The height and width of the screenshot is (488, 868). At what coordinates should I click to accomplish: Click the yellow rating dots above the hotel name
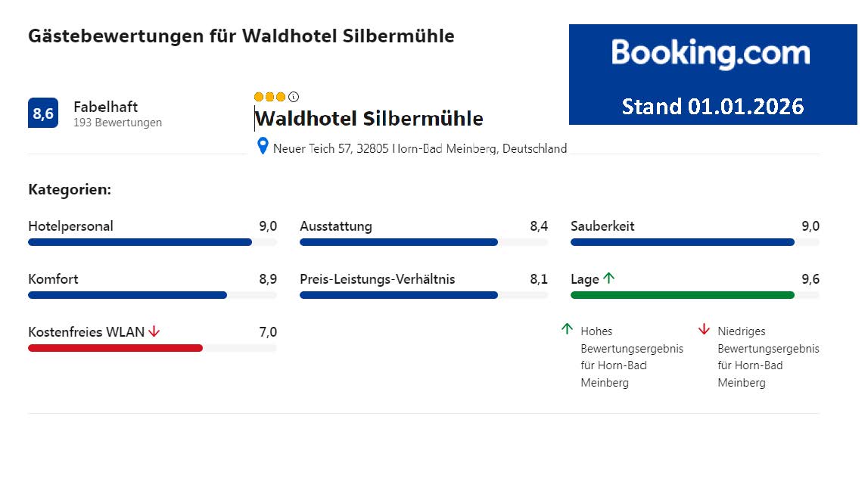coord(269,97)
